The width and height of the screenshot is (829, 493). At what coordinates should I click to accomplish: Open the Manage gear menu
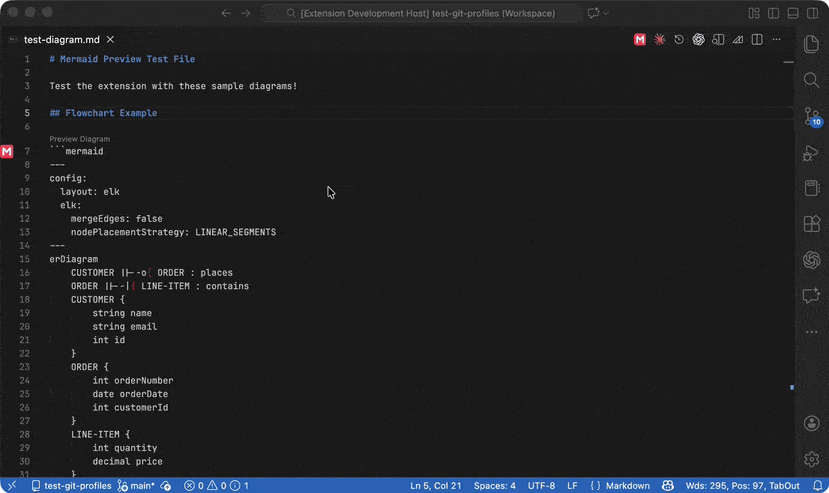[x=812, y=459]
